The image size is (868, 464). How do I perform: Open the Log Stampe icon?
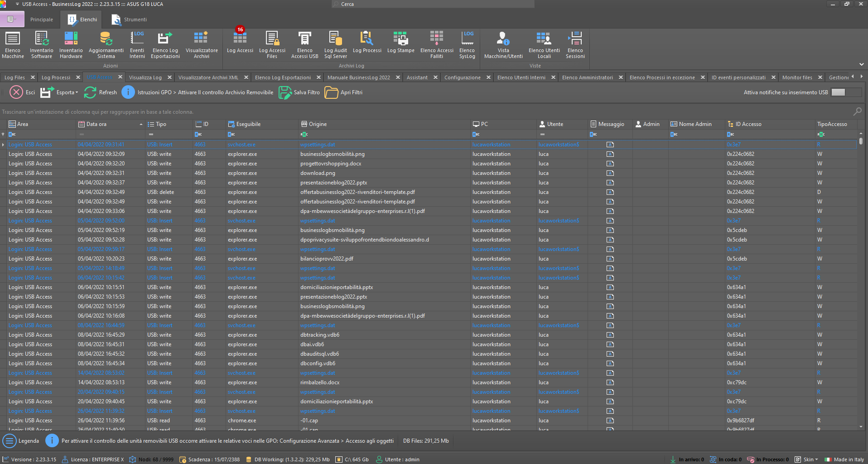(400, 42)
